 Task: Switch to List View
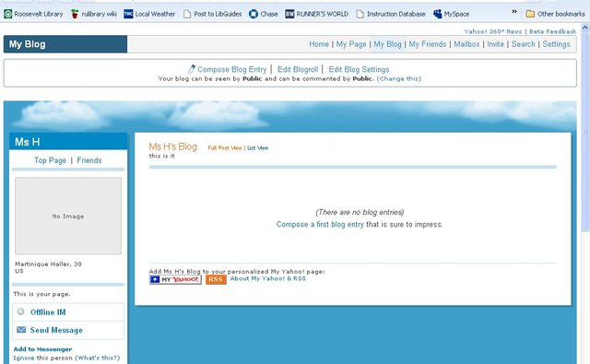(258, 147)
